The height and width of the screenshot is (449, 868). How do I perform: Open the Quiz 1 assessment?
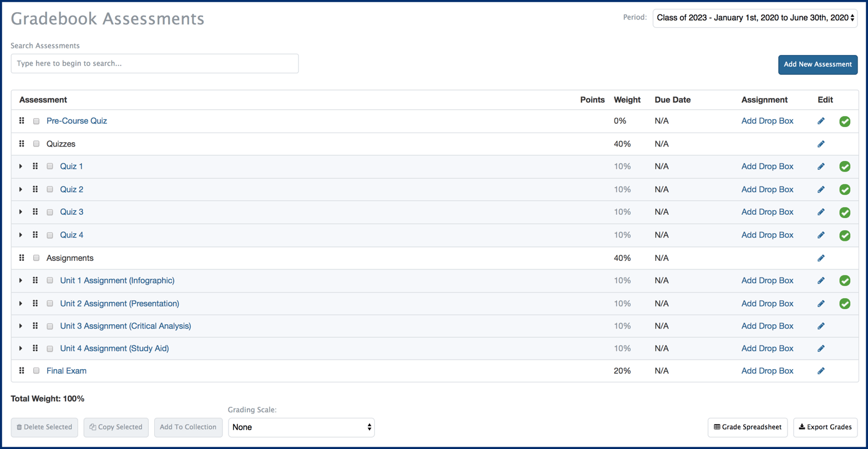[71, 166]
